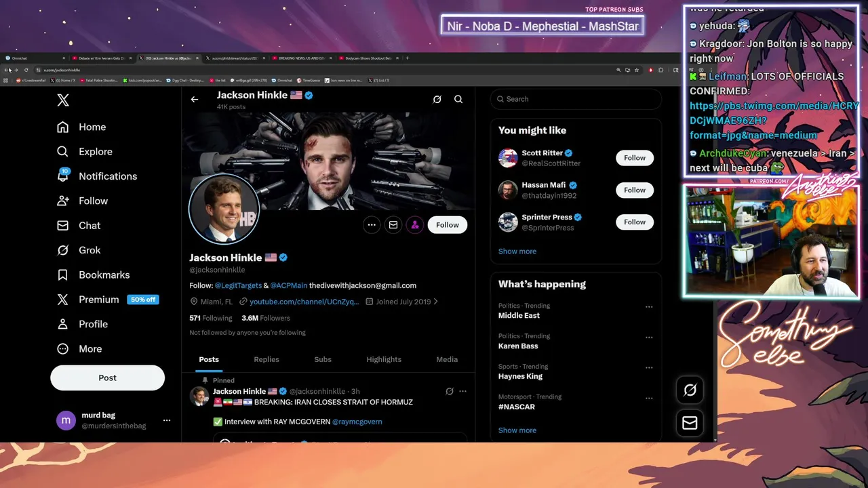Open the Chat envelope icon in the sidebar
The image size is (868, 488).
tap(63, 226)
